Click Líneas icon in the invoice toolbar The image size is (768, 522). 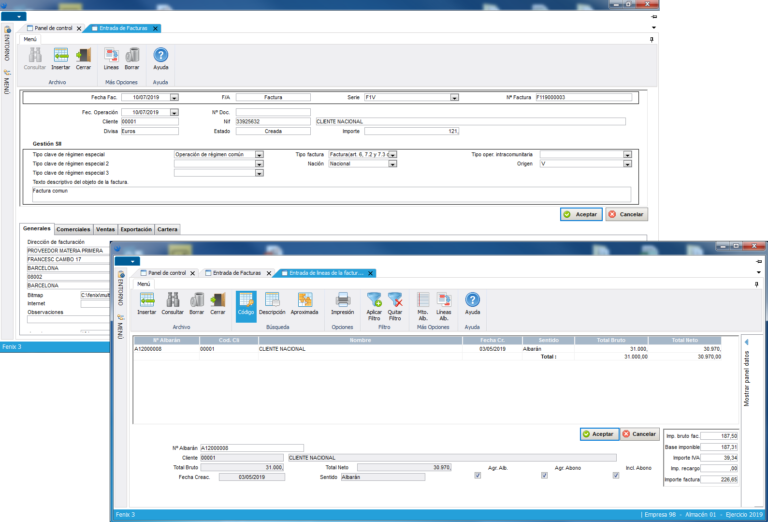pyautogui.click(x=110, y=58)
